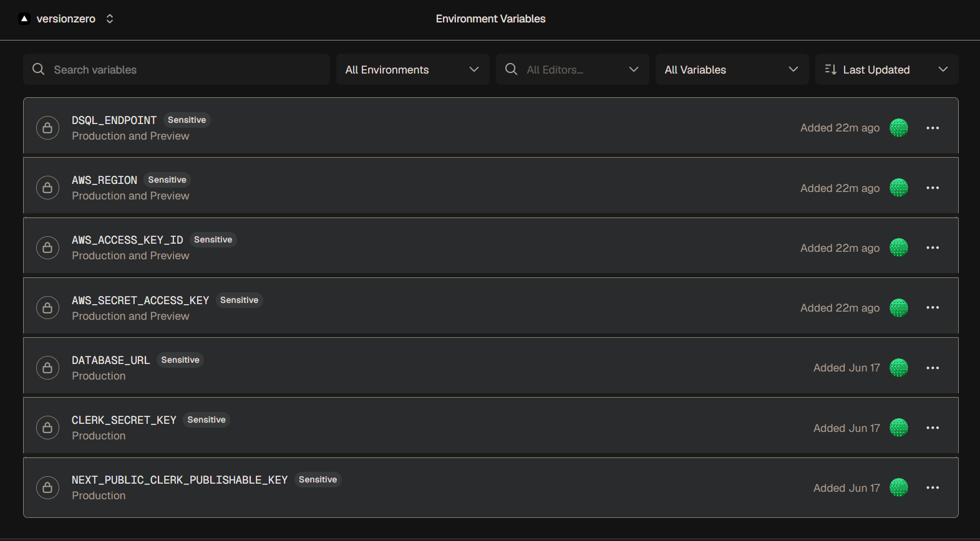Click the Sensitive badge next to AWS_SECRET_ACCESS_KEY

click(240, 300)
